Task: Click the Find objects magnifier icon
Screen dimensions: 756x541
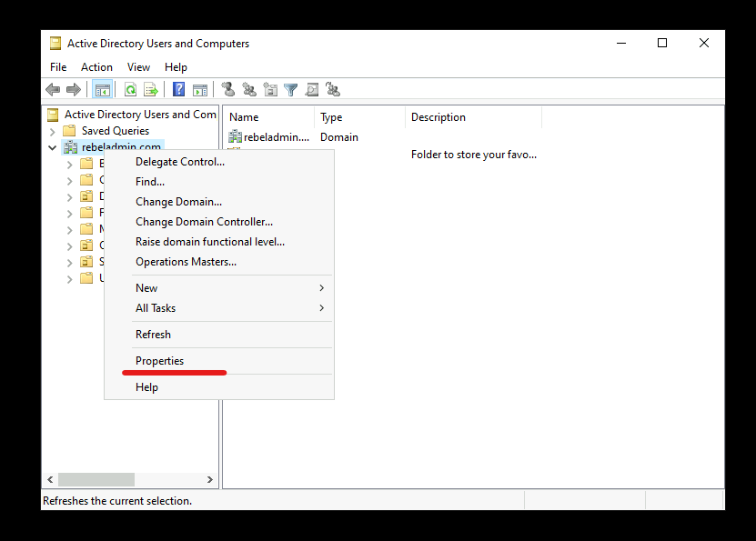Action: coord(312,90)
